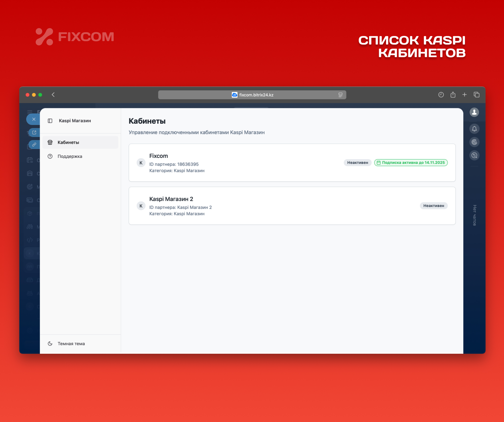The width and height of the screenshot is (504, 422).
Task: Open panel in new window icon
Action: 34,132
